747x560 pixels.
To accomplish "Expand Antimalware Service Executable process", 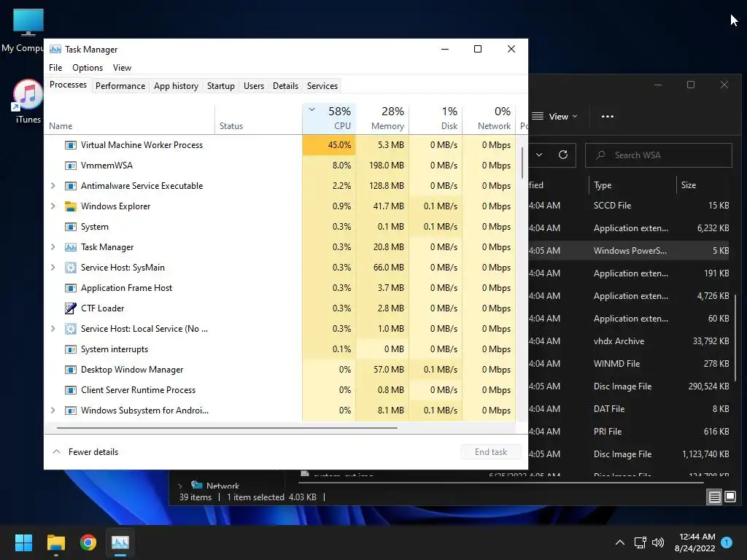I will (53, 186).
